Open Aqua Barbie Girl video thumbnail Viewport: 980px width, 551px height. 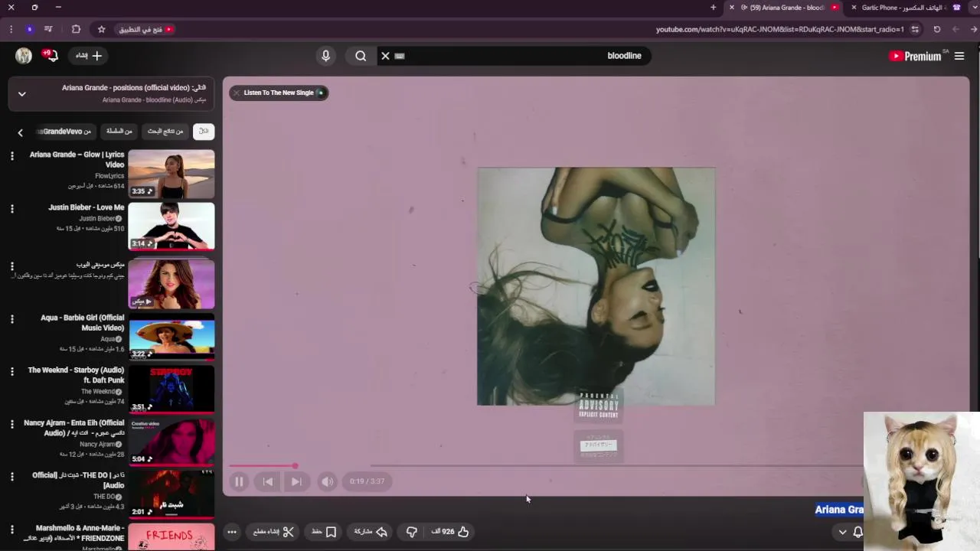(171, 337)
